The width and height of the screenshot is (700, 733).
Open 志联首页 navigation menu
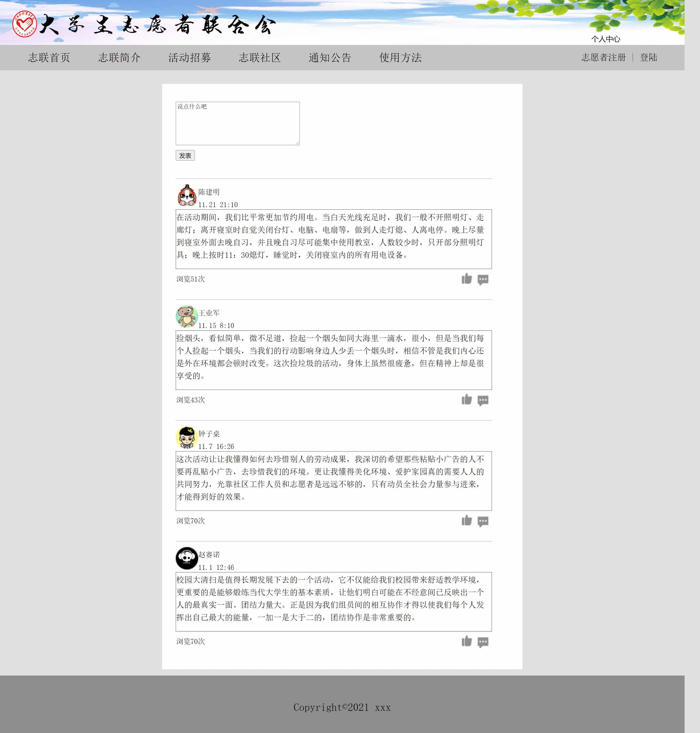pyautogui.click(x=49, y=57)
